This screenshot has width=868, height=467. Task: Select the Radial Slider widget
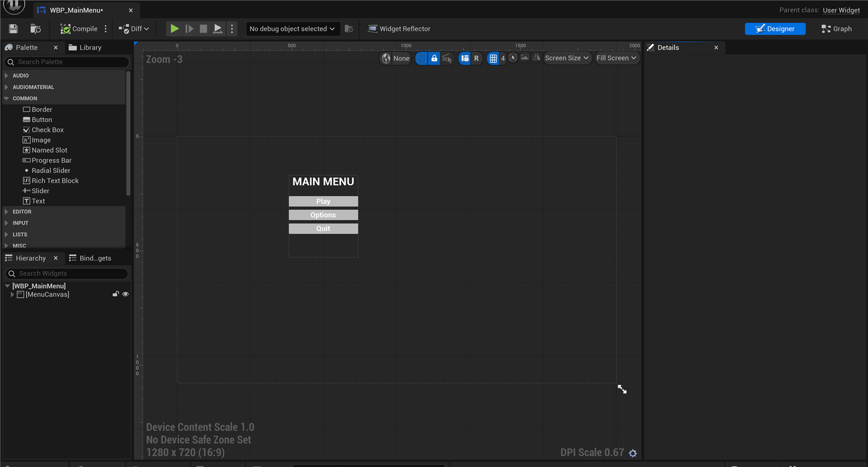click(47, 171)
